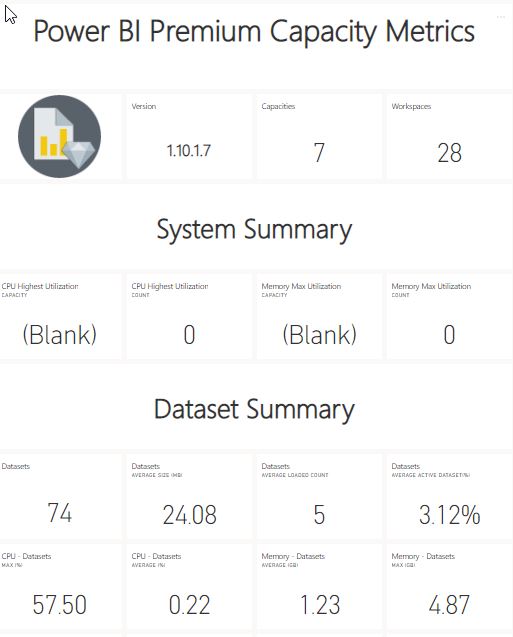Click the Capacities tile value 7
This screenshot has width=513, height=637.
tap(319, 153)
